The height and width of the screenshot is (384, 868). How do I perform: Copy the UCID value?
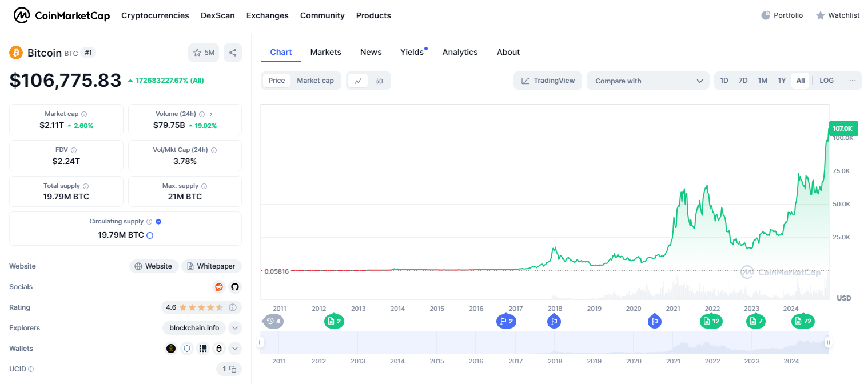[233, 369]
